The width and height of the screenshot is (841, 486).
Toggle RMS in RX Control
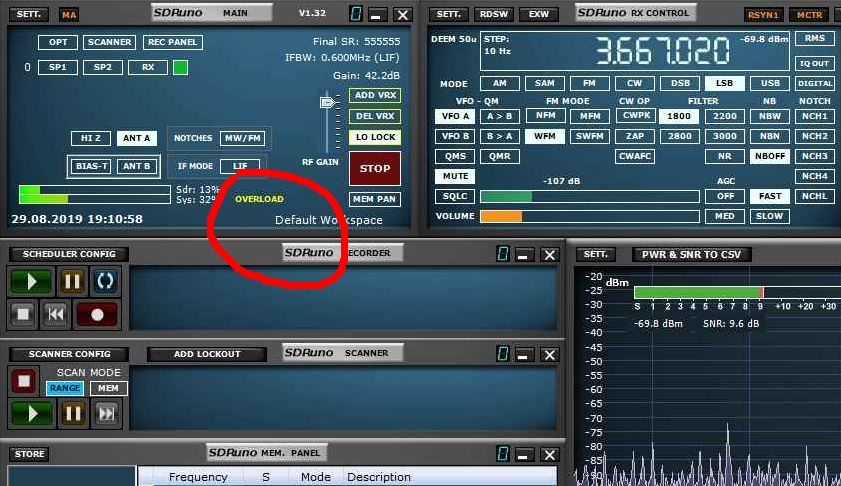815,39
